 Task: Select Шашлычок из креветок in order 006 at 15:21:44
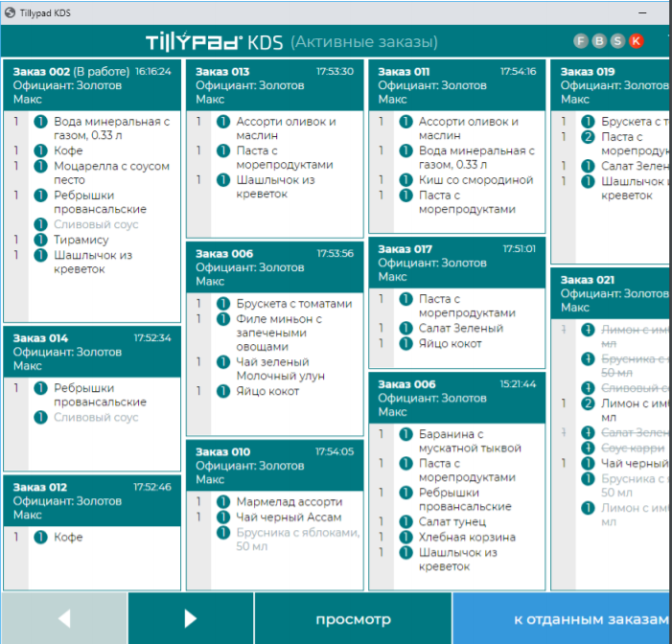click(x=457, y=560)
